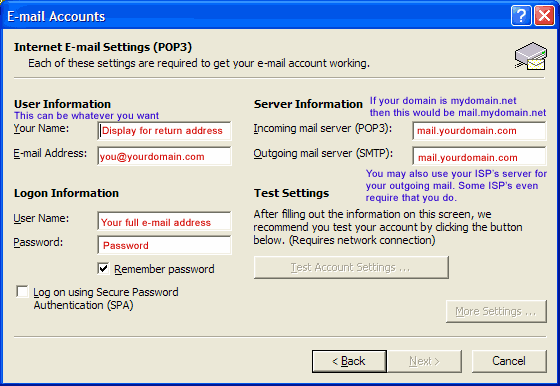Cancel the e-mail account setup
This screenshot has width=560, height=386.
[x=509, y=361]
